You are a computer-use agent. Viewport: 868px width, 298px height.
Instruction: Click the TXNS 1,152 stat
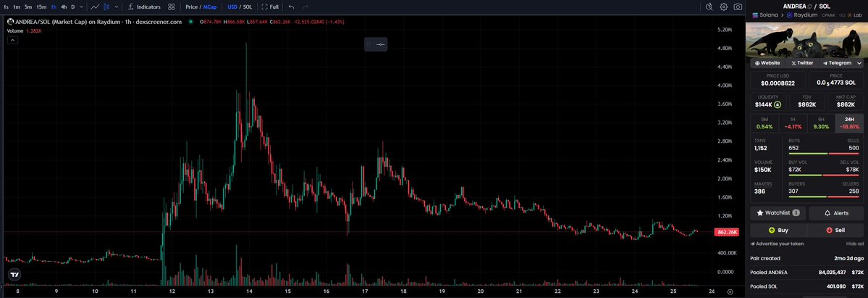[x=762, y=144]
